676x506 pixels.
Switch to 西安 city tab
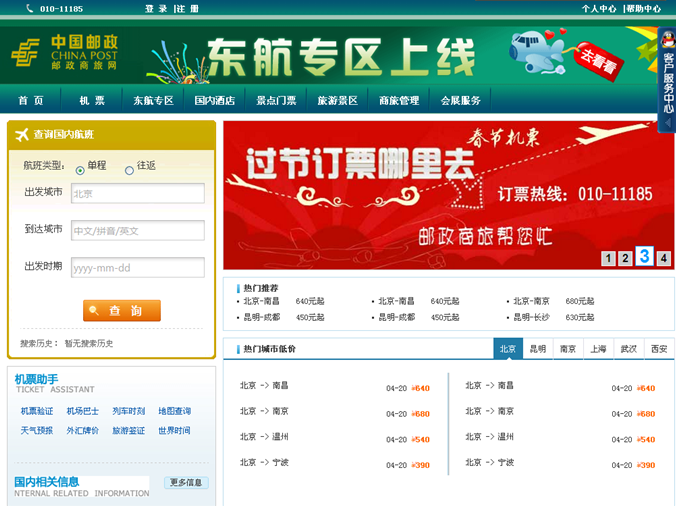[659, 349]
